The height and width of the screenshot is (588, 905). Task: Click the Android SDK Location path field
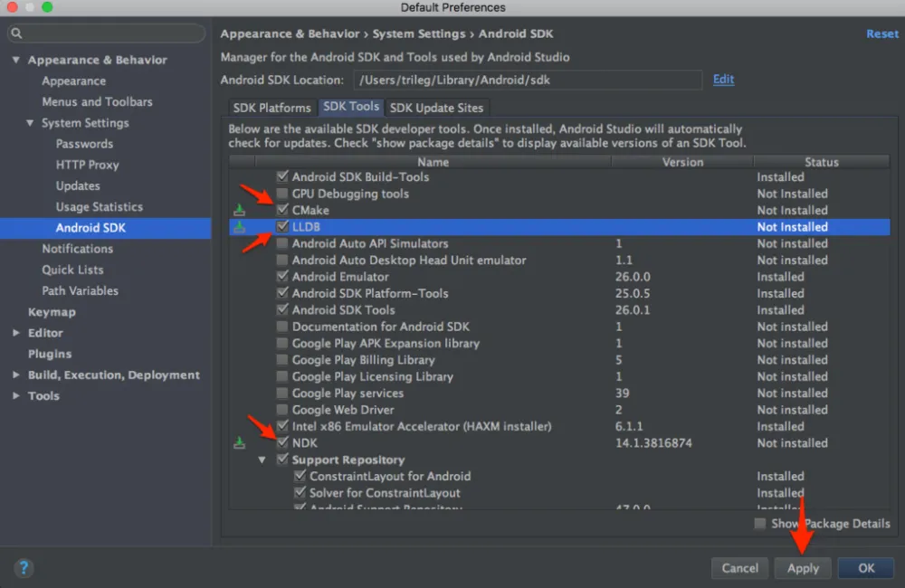[x=527, y=81]
